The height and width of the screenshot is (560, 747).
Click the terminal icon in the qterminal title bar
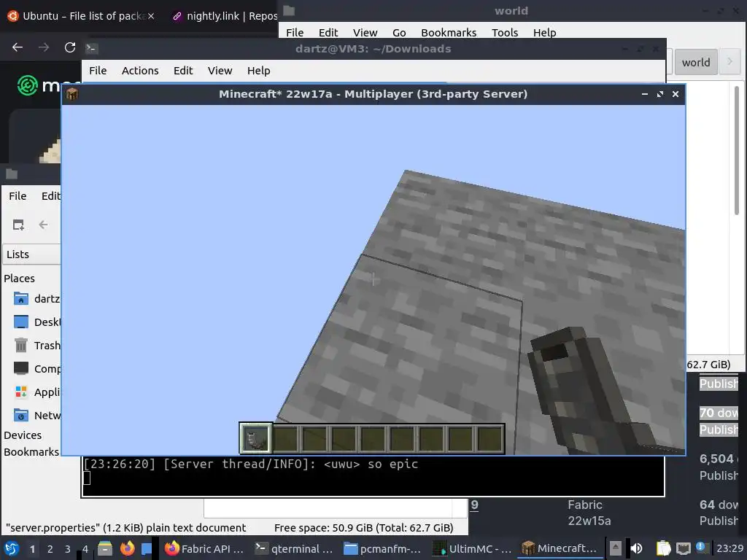[x=91, y=48]
